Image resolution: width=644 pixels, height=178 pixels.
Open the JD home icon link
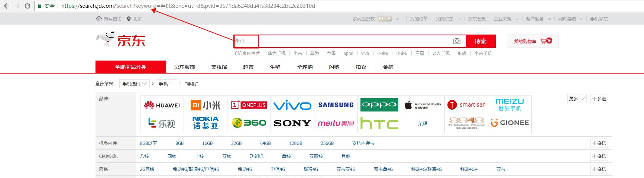pos(99,19)
